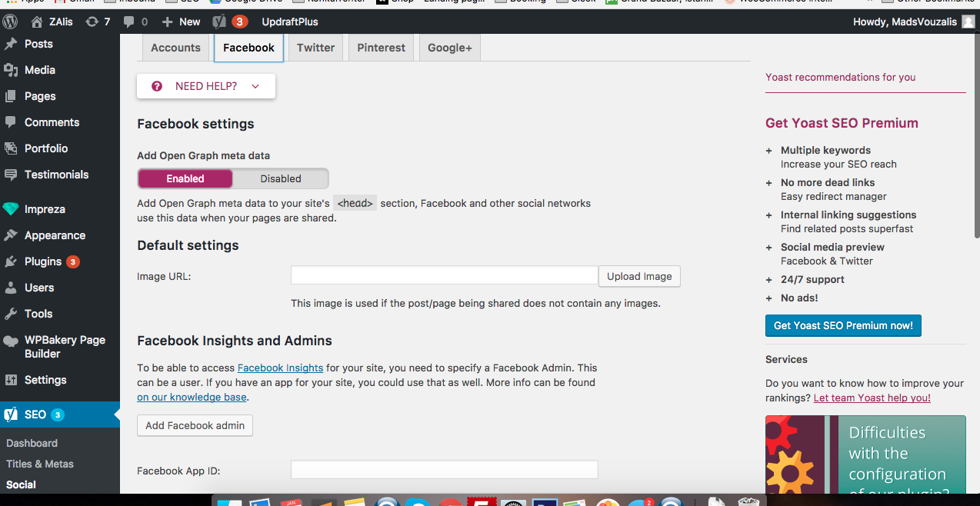Click the home icon beside ZAlis
980x506 pixels.
click(x=37, y=22)
